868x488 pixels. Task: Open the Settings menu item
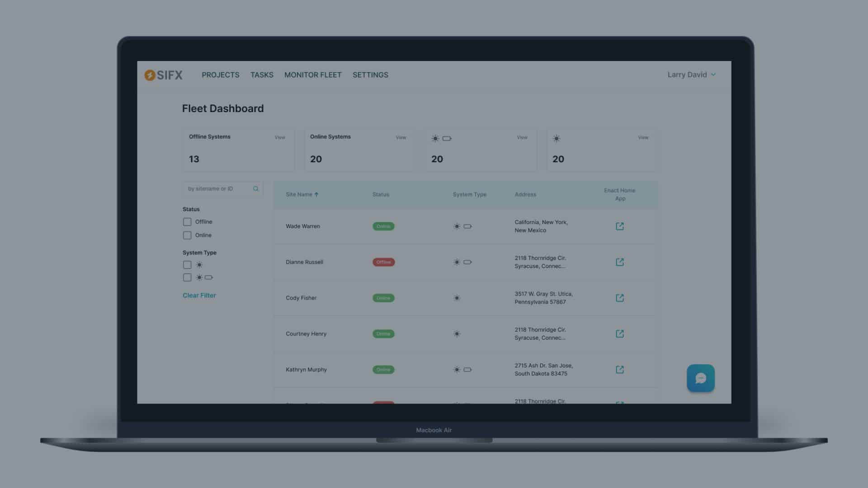pyautogui.click(x=370, y=75)
